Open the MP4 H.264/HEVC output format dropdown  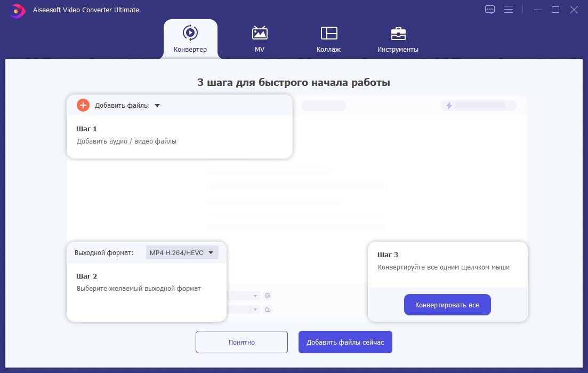182,253
